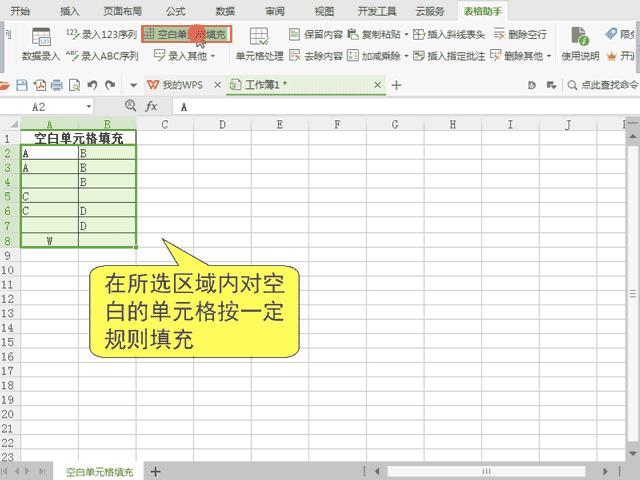Switch to the 插入 ribbon tab
This screenshot has width=640, height=480.
[69, 11]
